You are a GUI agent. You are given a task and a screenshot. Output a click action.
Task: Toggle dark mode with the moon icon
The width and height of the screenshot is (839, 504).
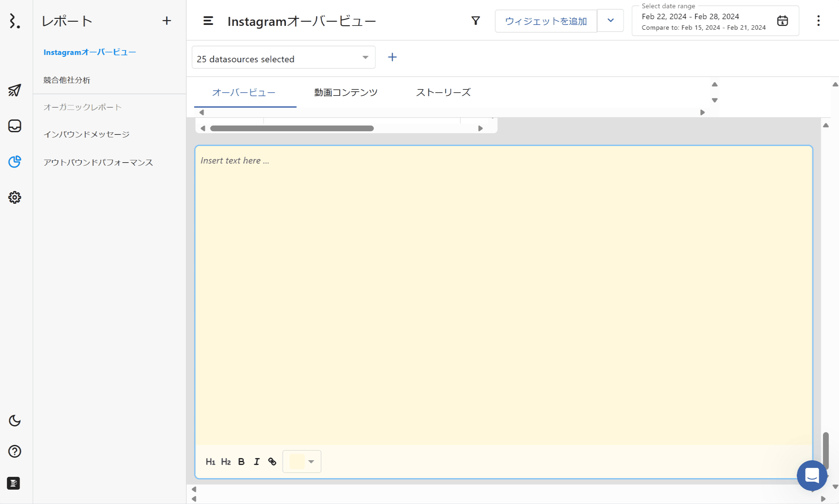pos(14,421)
